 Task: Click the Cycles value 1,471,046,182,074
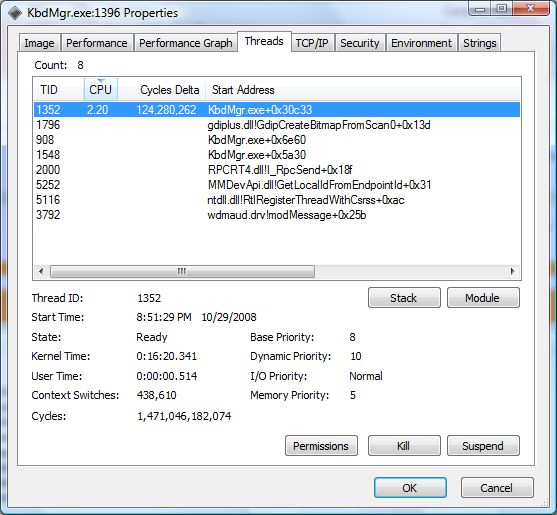184,416
